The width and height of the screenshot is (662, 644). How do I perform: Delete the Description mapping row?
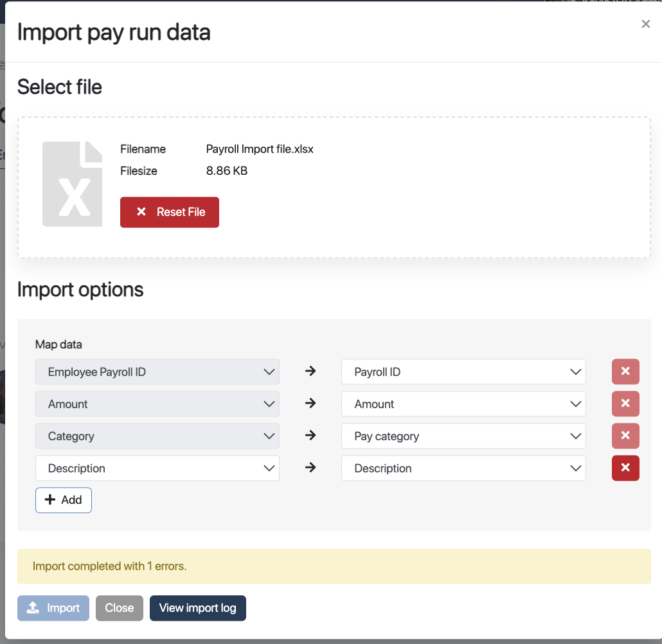point(625,468)
